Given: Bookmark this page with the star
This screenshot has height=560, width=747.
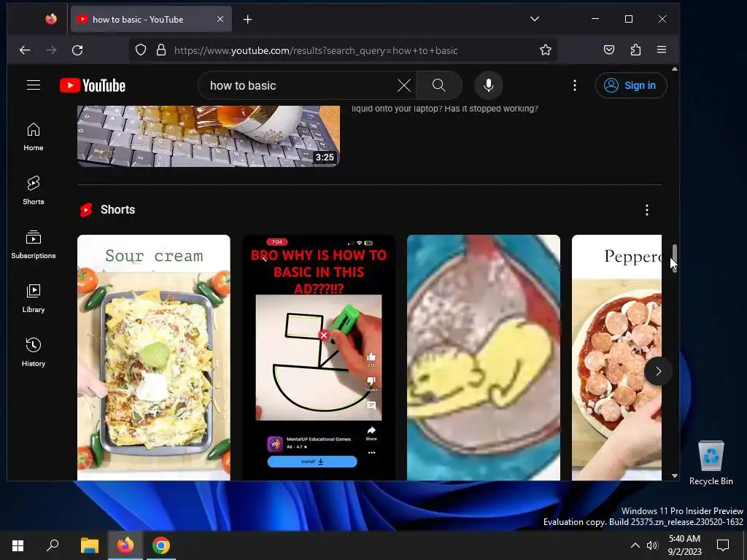Looking at the screenshot, I should point(546,50).
